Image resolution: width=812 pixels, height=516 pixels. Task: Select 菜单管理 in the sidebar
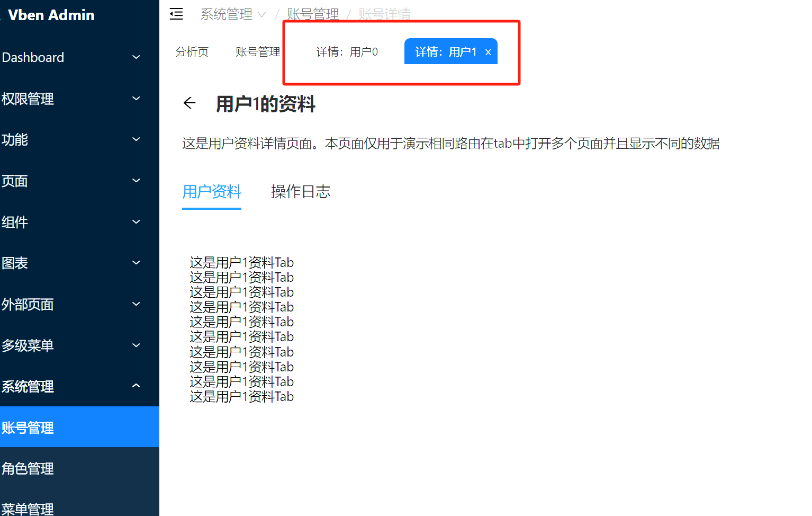[x=28, y=509]
